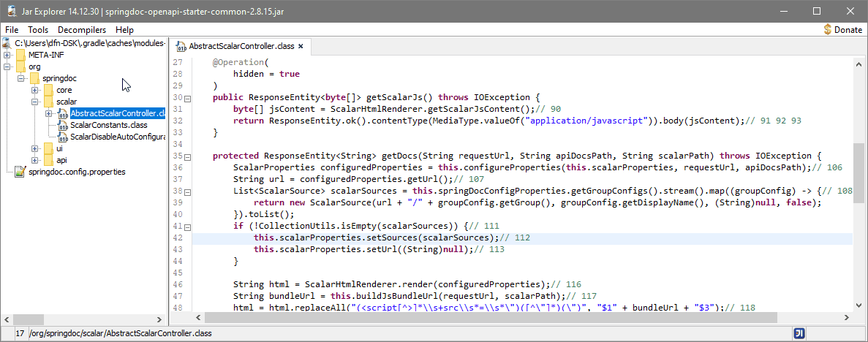The width and height of the screenshot is (868, 342).
Task: Click the Donate button
Action: (842, 30)
